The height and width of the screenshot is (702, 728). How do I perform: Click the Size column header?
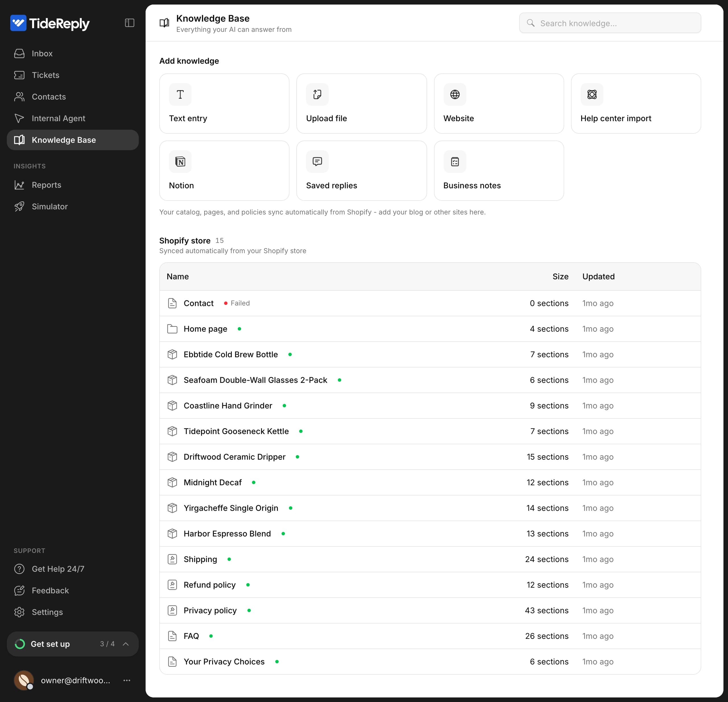[560, 276]
